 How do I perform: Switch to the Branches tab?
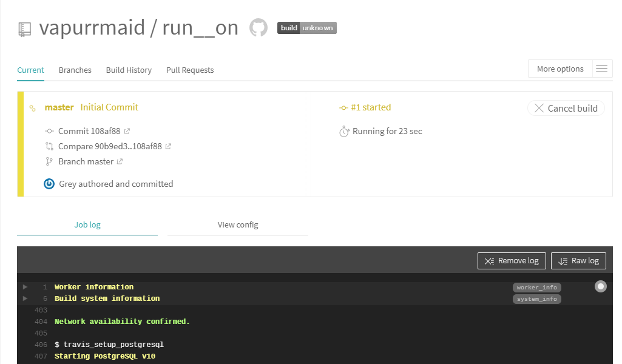(75, 70)
